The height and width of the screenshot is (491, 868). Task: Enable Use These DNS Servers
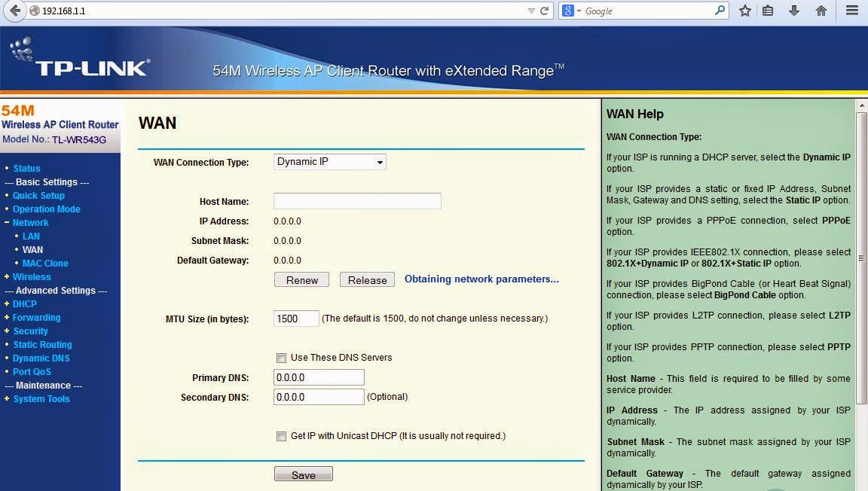(x=281, y=358)
